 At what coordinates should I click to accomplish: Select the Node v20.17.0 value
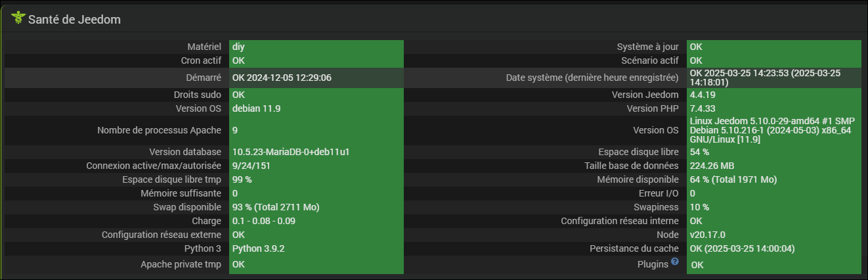[x=708, y=235]
